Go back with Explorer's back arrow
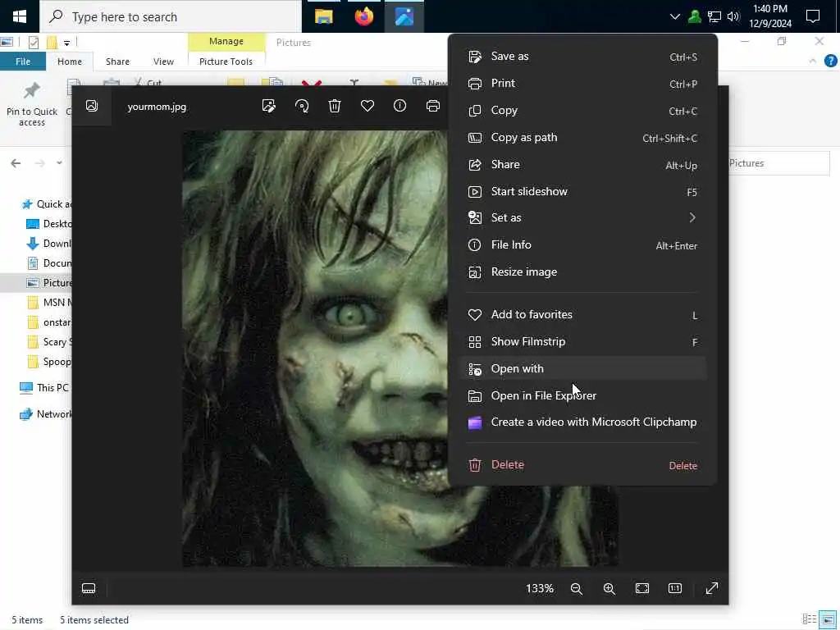The width and height of the screenshot is (840, 630). coord(16,163)
